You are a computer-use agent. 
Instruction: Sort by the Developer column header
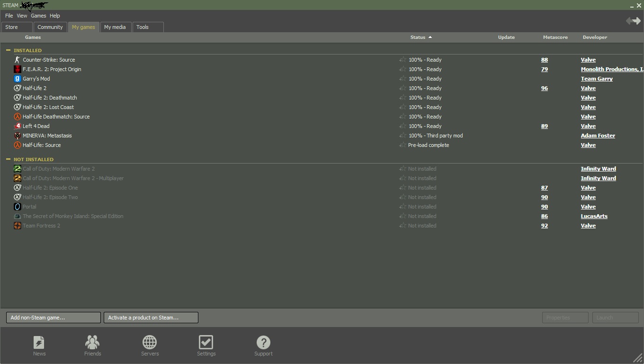pos(595,37)
